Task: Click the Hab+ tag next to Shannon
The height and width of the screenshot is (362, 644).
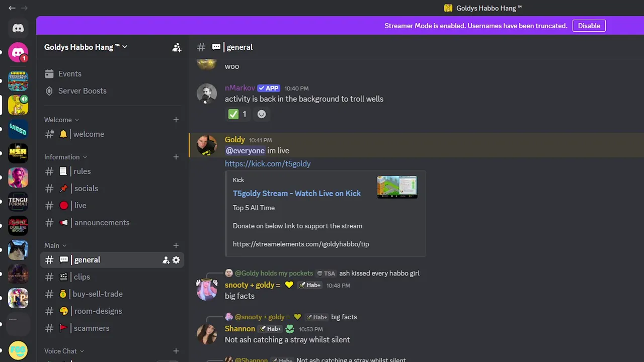Action: (270, 329)
